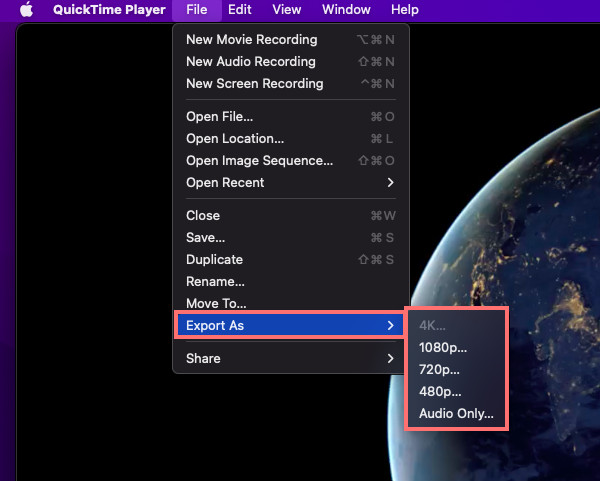Image resolution: width=600 pixels, height=481 pixels.
Task: Open the Help menu
Action: [405, 10]
